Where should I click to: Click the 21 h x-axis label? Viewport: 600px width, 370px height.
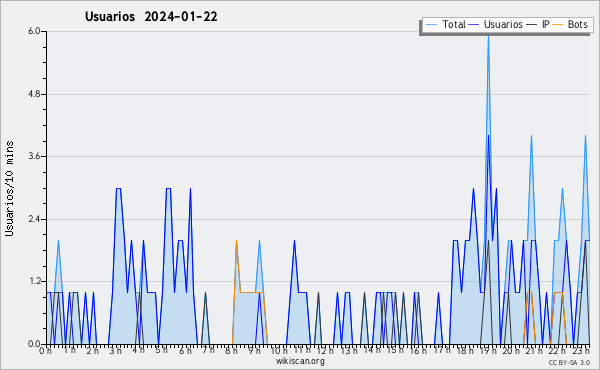pos(535,351)
